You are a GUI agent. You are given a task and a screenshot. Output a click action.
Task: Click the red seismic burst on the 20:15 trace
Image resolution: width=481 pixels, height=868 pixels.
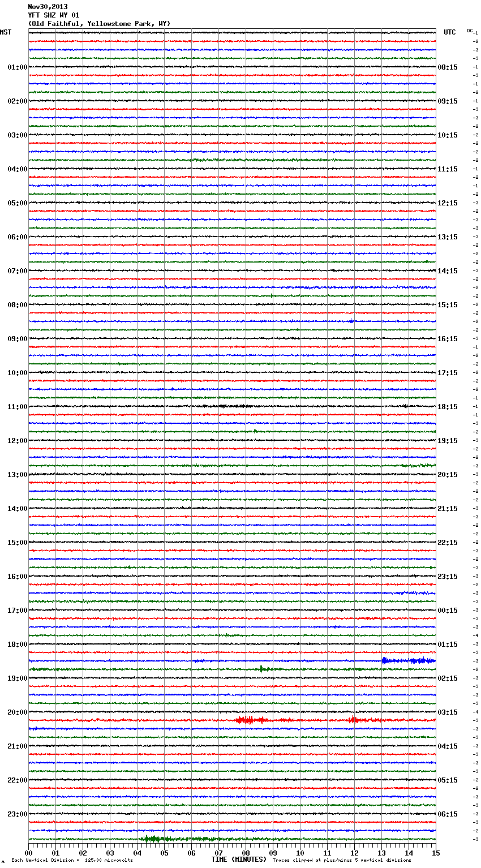[x=251, y=720]
